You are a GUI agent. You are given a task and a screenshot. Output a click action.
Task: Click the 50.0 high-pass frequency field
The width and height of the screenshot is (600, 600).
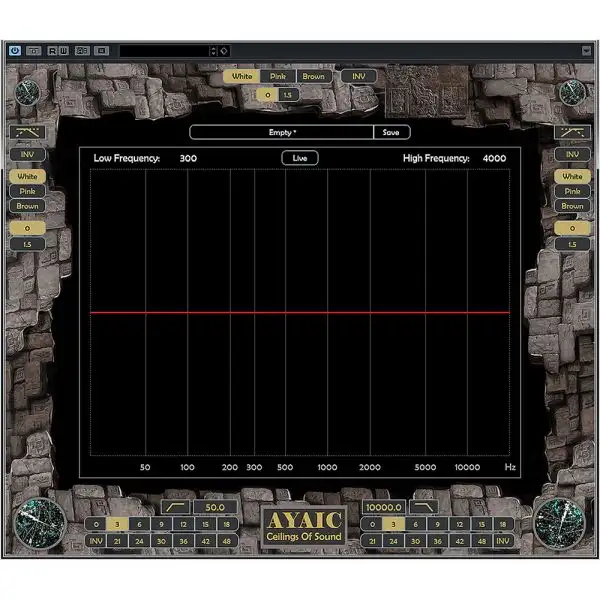[x=215, y=507]
